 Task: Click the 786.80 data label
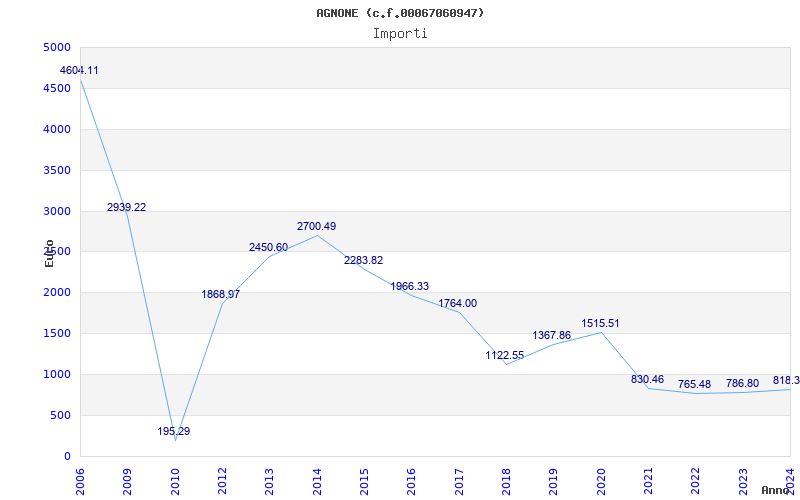pyautogui.click(x=742, y=383)
